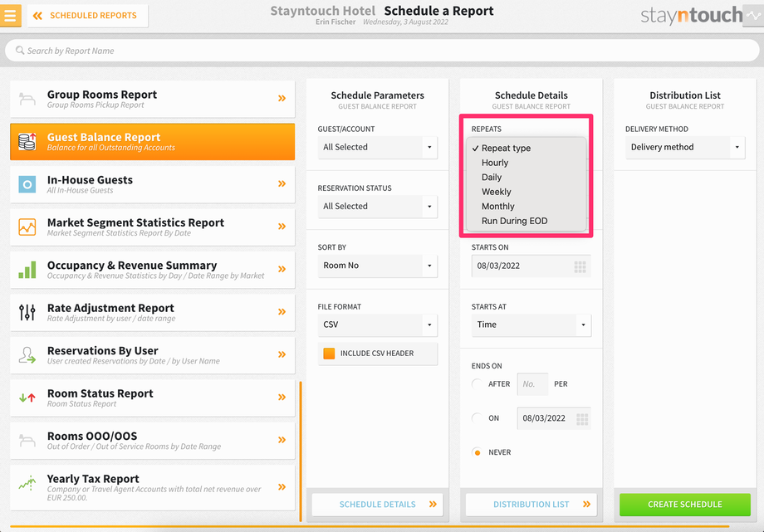Choose Daily from the repeat list
This screenshot has width=764, height=532.
tap(526, 178)
